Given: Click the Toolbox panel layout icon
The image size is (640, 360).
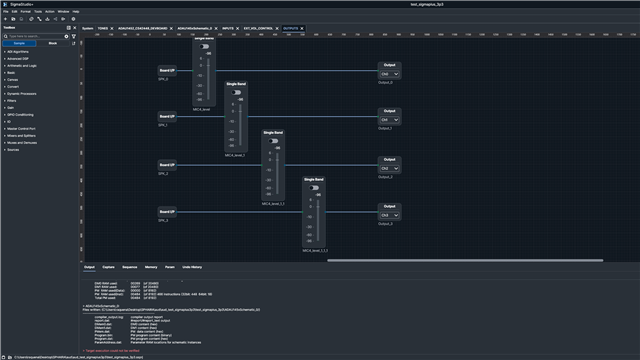Looking at the screenshot, I should coord(69,28).
